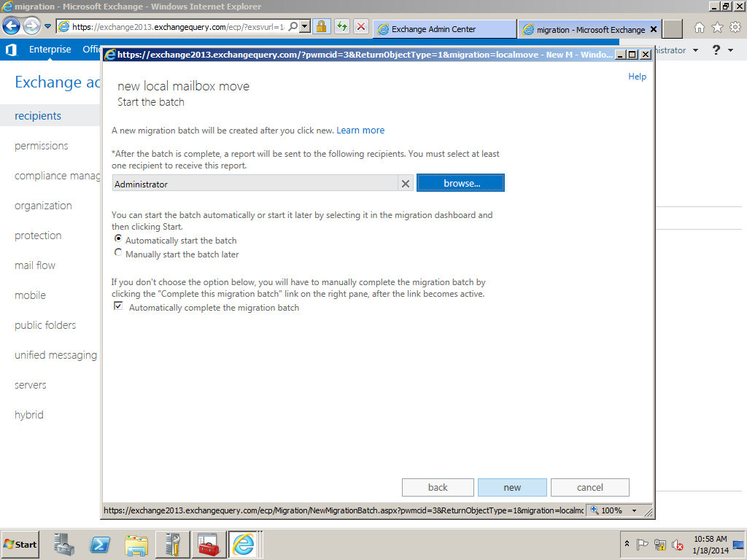Launch PowerShell from the taskbar

click(100, 545)
